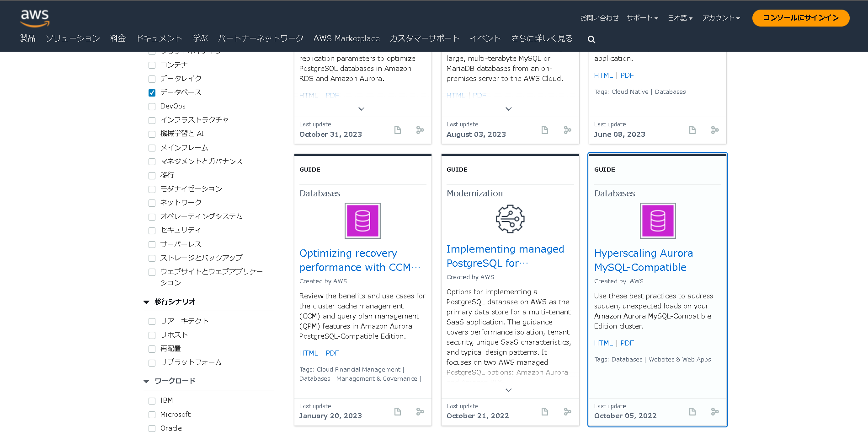This screenshot has height=437, width=868.
Task: Check the セキュリティ checkbox
Action: point(152,231)
